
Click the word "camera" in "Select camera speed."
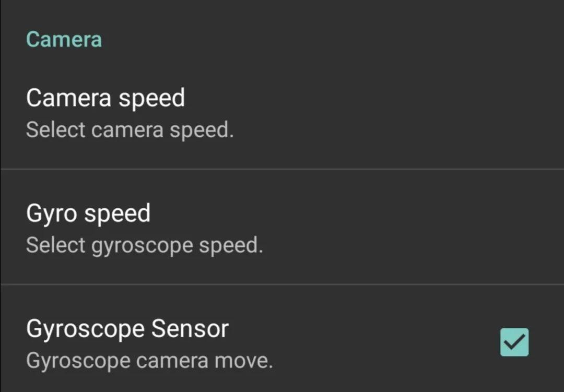[127, 130]
